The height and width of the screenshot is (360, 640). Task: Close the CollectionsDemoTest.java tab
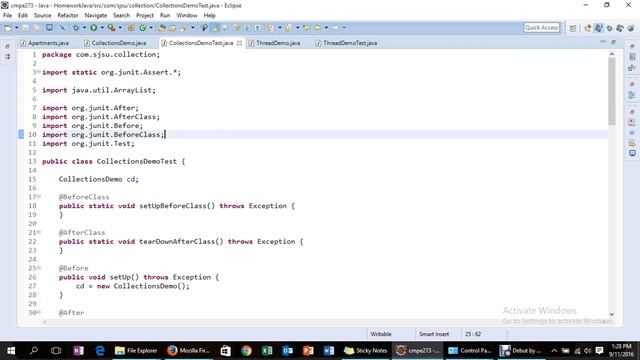239,43
